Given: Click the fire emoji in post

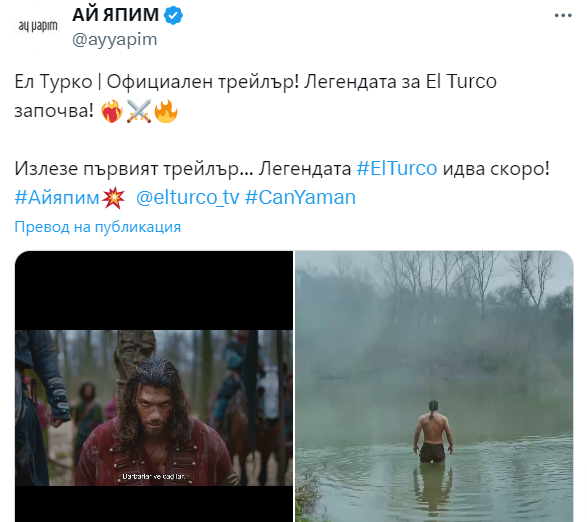Looking at the screenshot, I should point(166,111).
